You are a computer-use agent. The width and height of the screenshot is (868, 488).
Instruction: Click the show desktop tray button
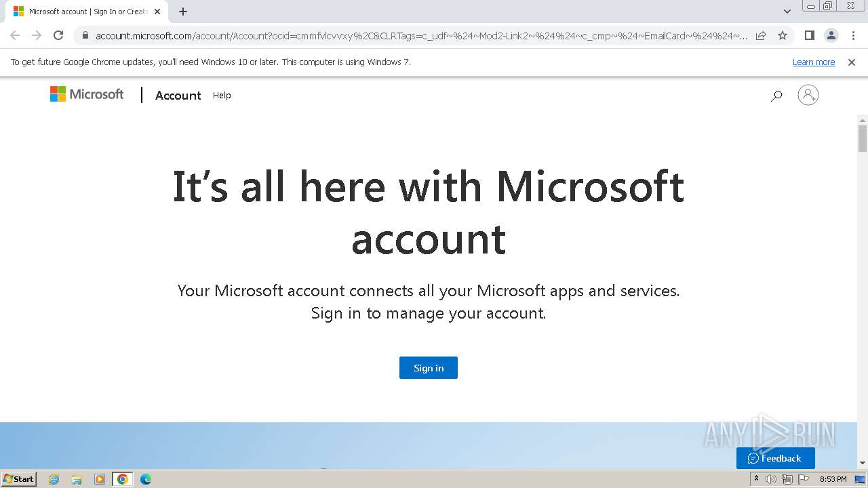[860, 479]
